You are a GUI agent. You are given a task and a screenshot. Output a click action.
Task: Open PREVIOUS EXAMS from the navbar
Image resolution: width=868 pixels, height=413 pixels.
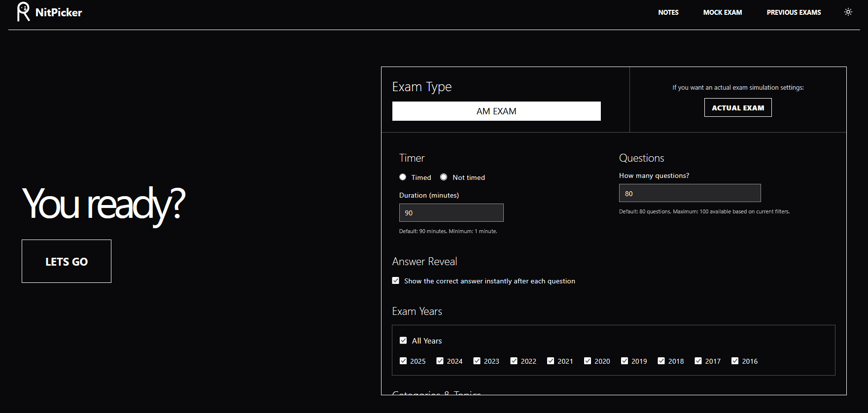pyautogui.click(x=794, y=12)
